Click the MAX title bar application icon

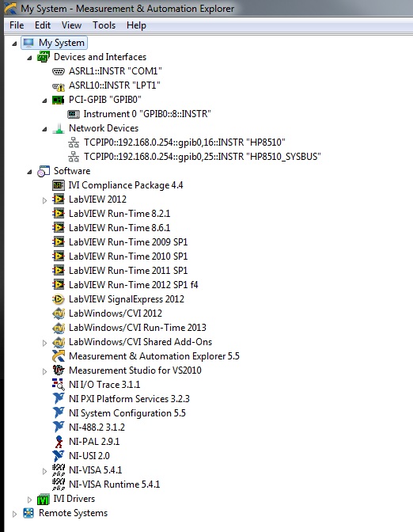[x=10, y=8]
